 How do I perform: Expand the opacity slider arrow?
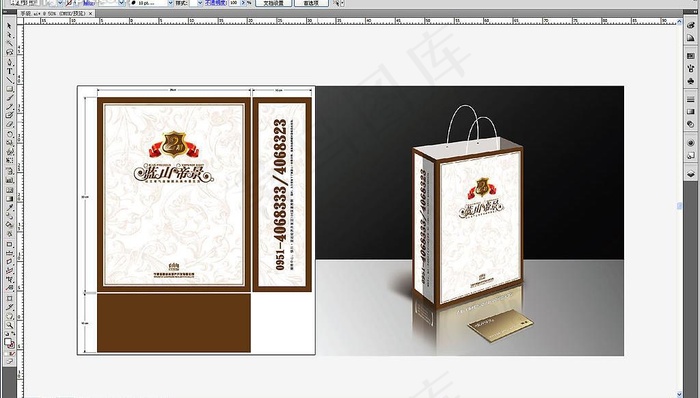243,3
